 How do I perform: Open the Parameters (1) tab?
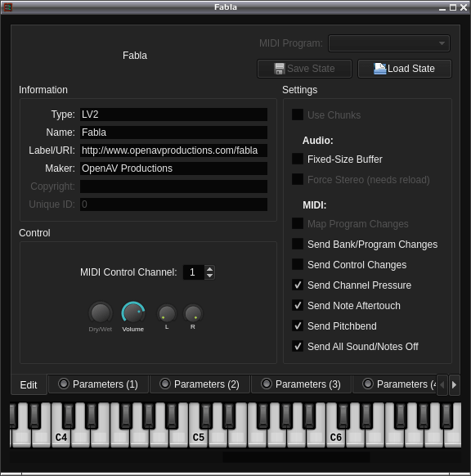(x=98, y=384)
